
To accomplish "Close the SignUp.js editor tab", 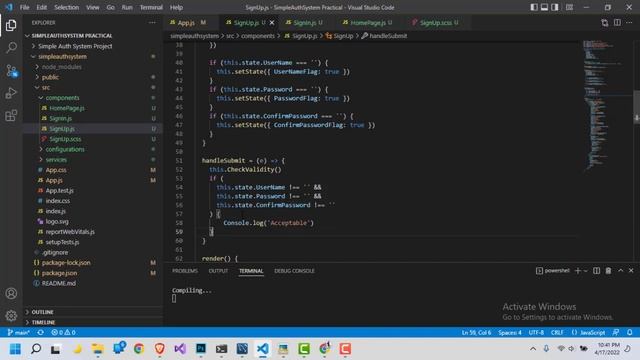I will click(x=272, y=23).
